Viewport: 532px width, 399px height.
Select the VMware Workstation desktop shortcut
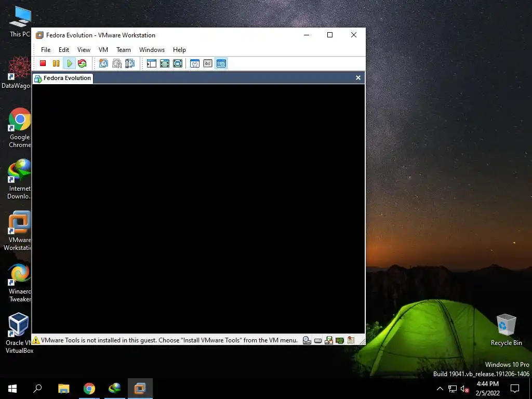[x=18, y=231]
